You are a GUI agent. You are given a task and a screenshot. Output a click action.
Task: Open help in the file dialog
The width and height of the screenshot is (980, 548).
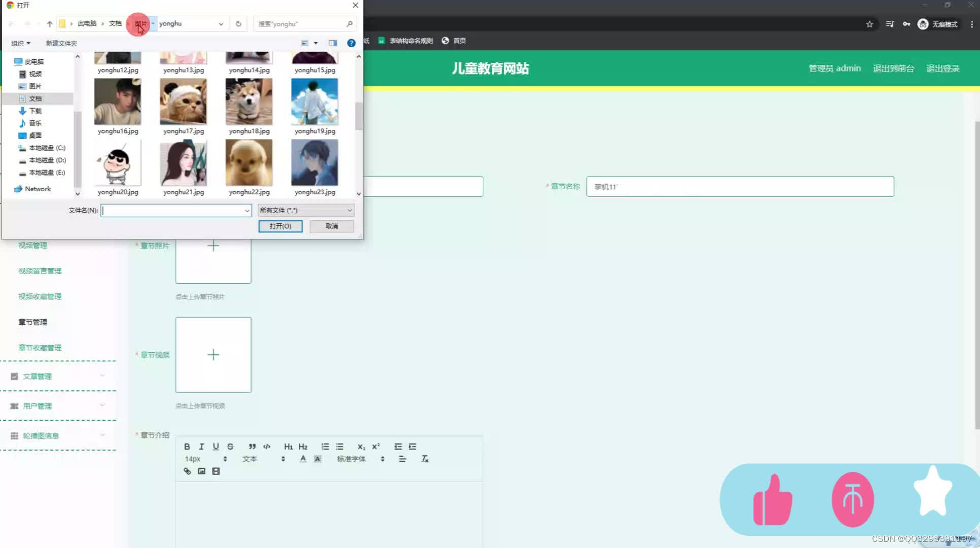tap(351, 43)
